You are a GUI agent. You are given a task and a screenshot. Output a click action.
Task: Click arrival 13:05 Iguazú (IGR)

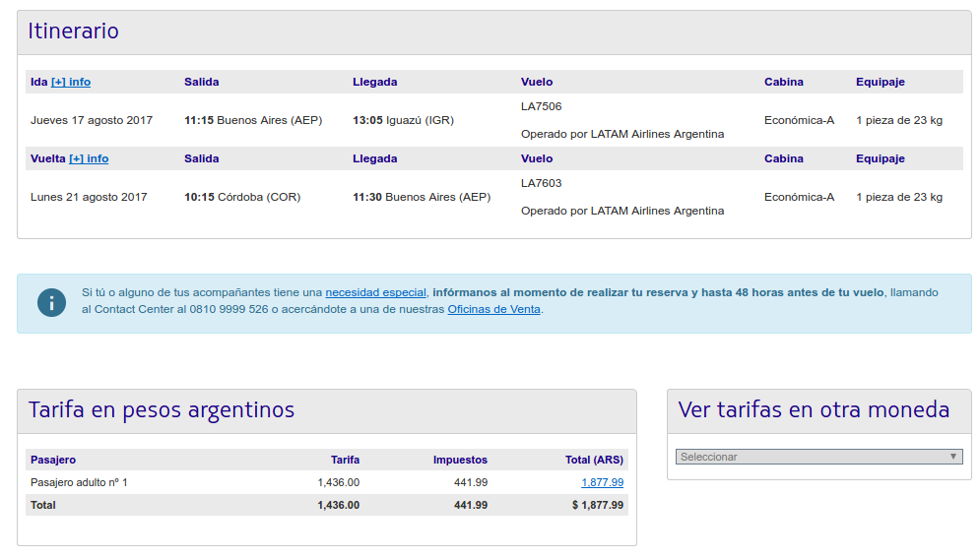click(403, 120)
